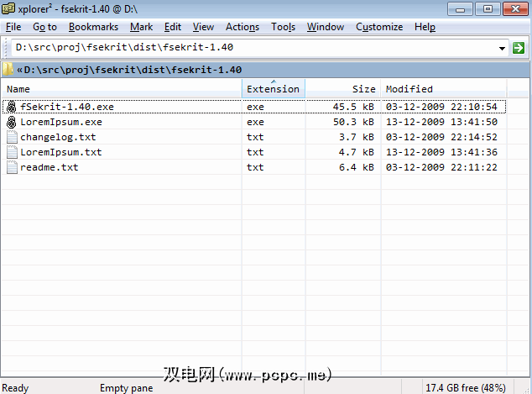Click the 45.5 kB size value

[x=353, y=107]
